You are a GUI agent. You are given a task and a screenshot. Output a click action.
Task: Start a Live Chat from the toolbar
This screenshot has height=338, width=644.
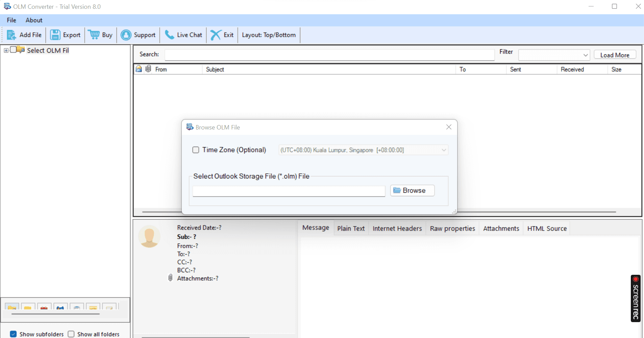coord(183,35)
